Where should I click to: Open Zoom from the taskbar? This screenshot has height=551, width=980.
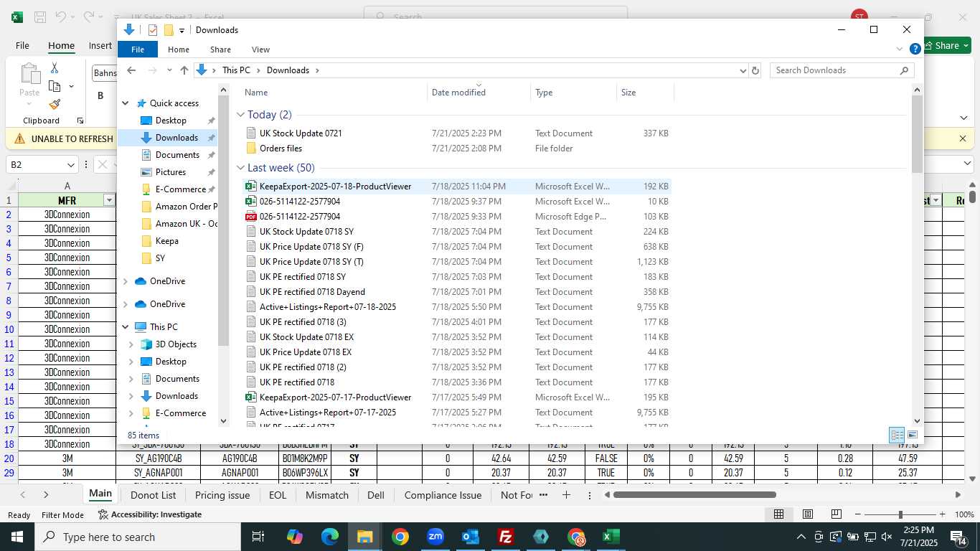[x=435, y=537]
